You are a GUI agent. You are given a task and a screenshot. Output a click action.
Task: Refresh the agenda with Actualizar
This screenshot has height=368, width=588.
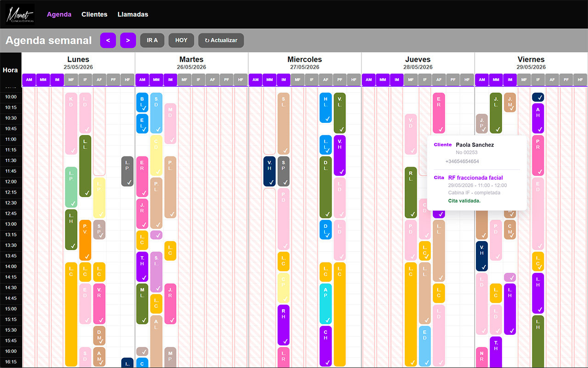click(x=221, y=40)
